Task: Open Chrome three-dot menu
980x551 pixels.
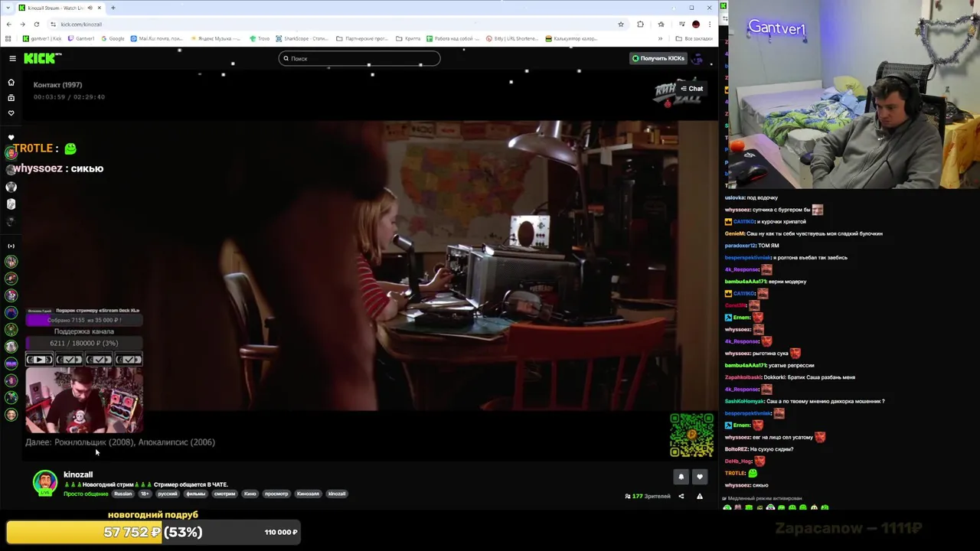Action: point(710,24)
